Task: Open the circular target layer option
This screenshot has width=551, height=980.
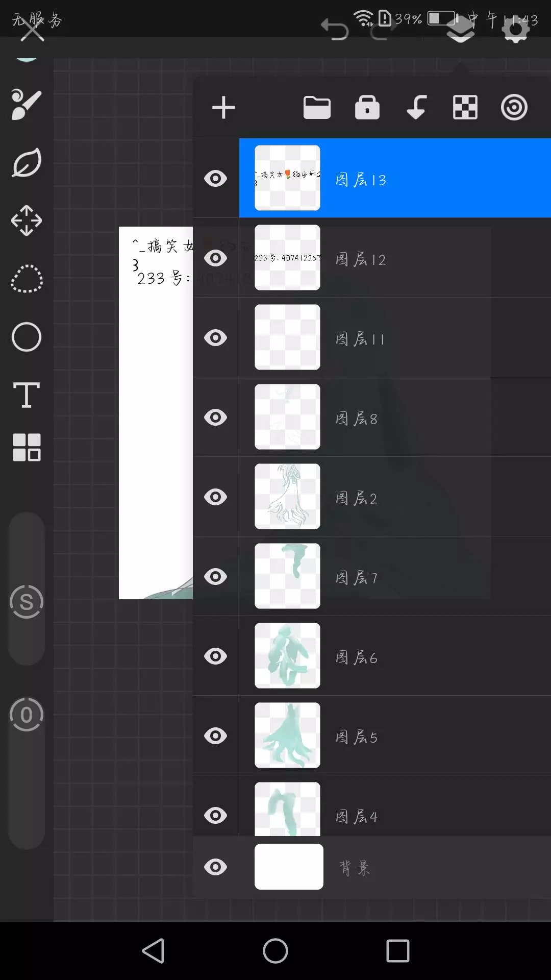Action: pyautogui.click(x=514, y=108)
